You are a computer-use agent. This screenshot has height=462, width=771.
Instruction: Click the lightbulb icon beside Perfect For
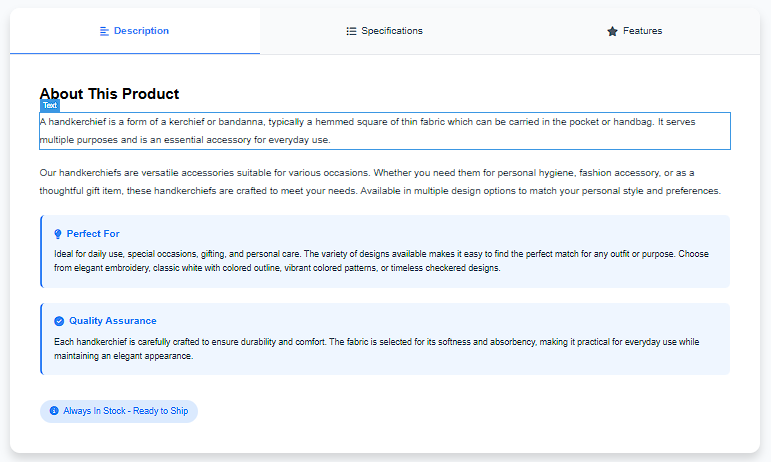pyautogui.click(x=58, y=234)
